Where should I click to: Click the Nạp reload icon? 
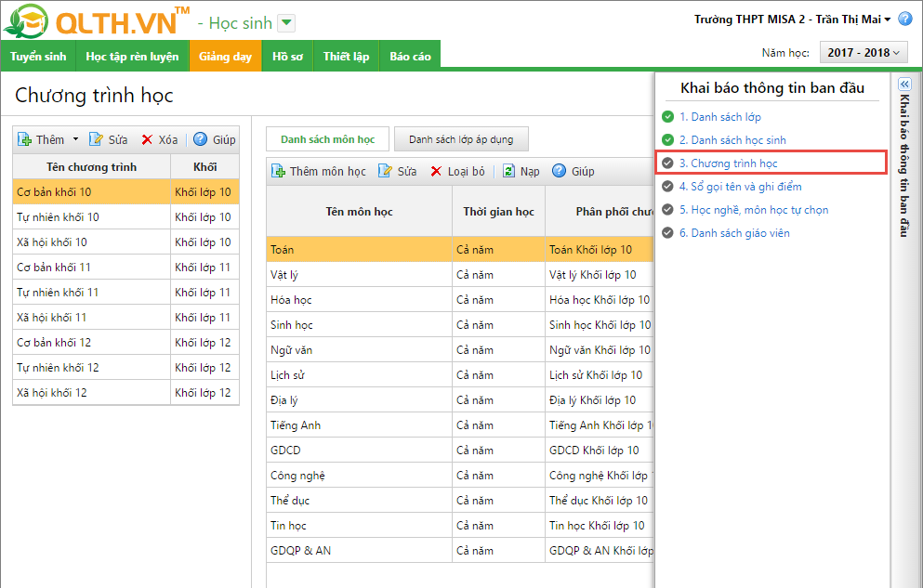pyautogui.click(x=508, y=171)
